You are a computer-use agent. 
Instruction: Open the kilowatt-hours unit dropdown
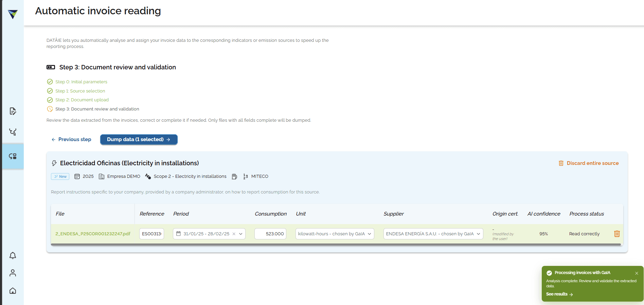(335, 234)
